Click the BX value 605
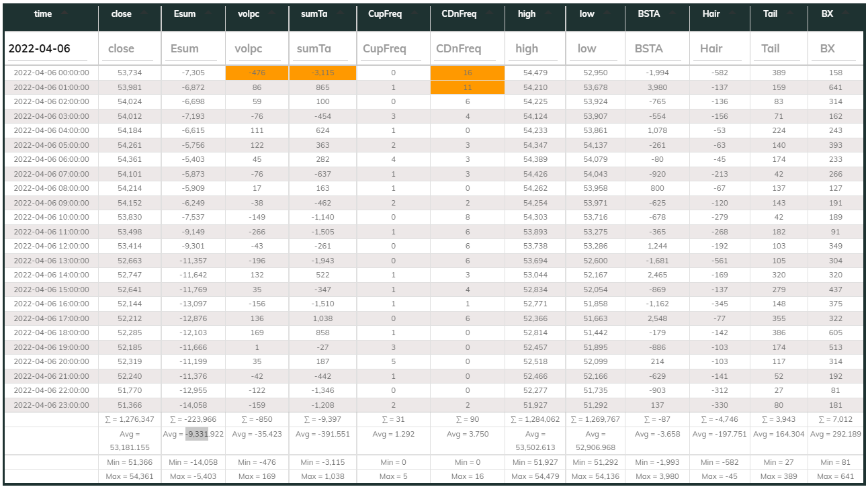The width and height of the screenshot is (868, 487). (x=836, y=333)
